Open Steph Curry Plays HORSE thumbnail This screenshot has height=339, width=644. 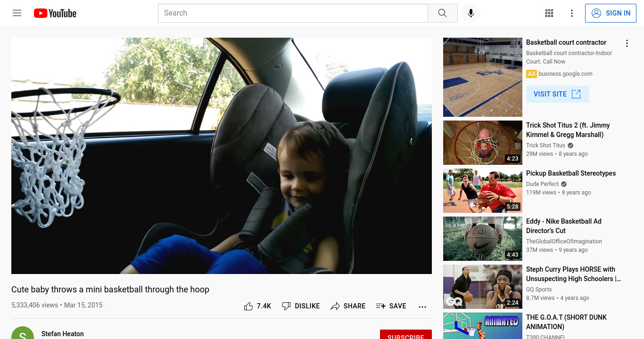483,287
